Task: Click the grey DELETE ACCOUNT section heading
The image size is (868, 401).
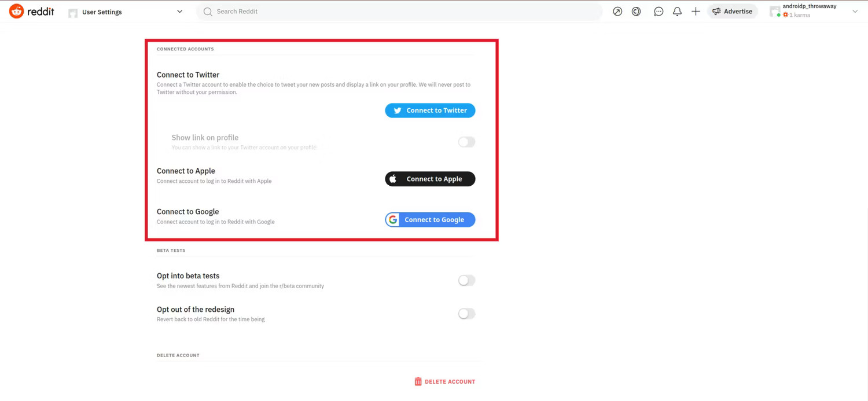Action: (178, 355)
